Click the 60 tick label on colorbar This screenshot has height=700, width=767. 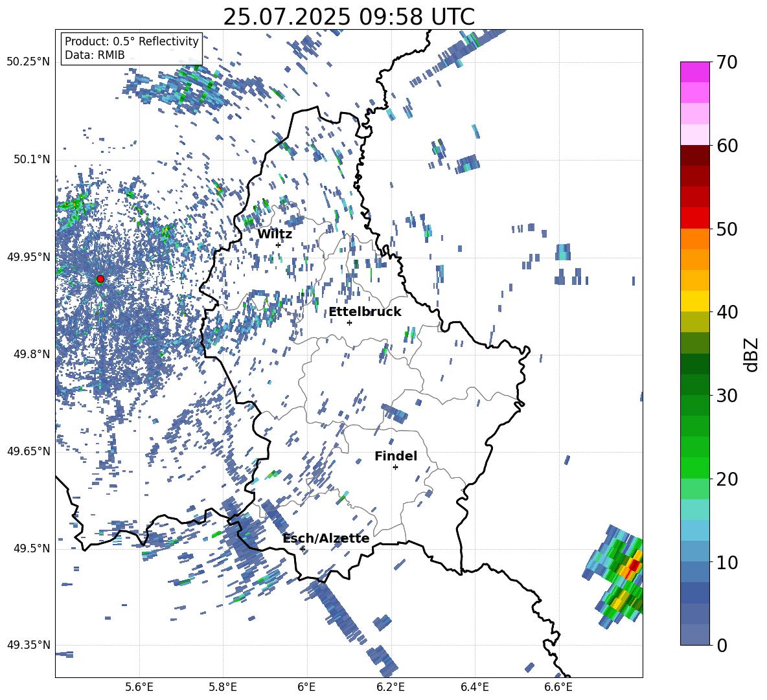click(x=727, y=146)
